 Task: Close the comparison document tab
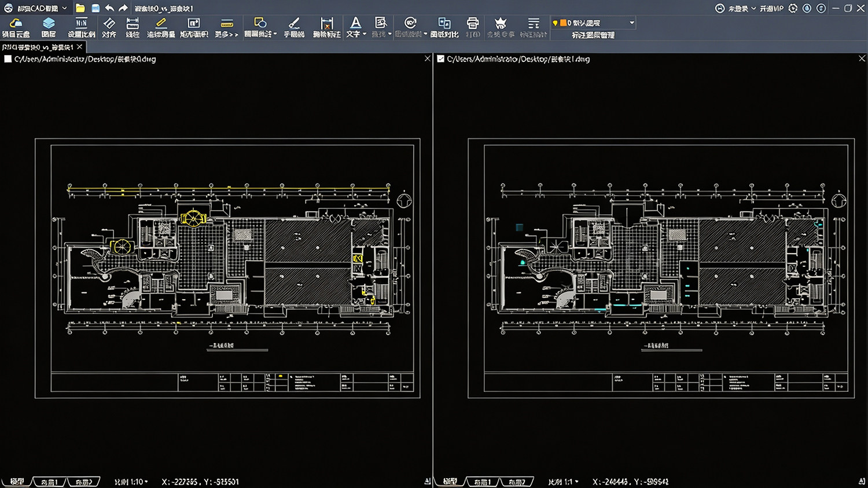tap(80, 47)
